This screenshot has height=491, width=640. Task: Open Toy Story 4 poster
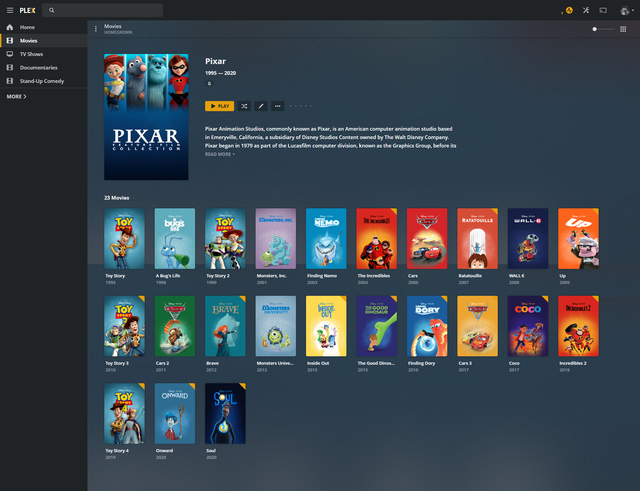click(124, 413)
